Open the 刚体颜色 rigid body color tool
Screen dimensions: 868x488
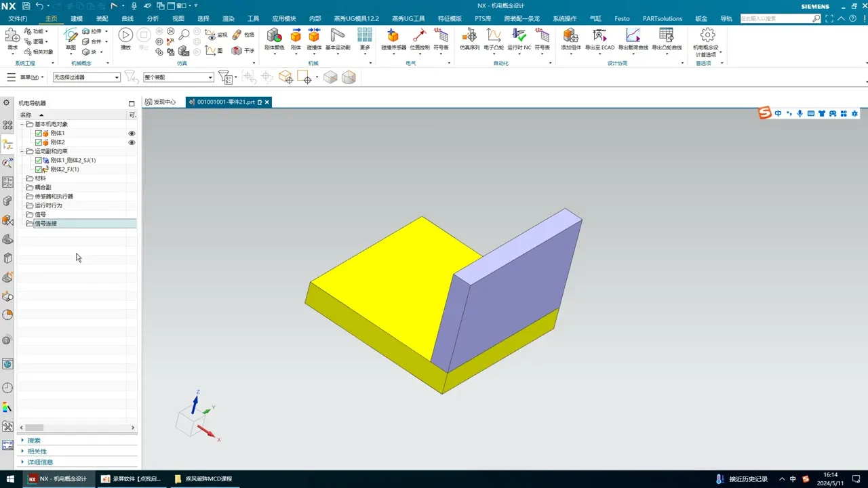pos(274,37)
